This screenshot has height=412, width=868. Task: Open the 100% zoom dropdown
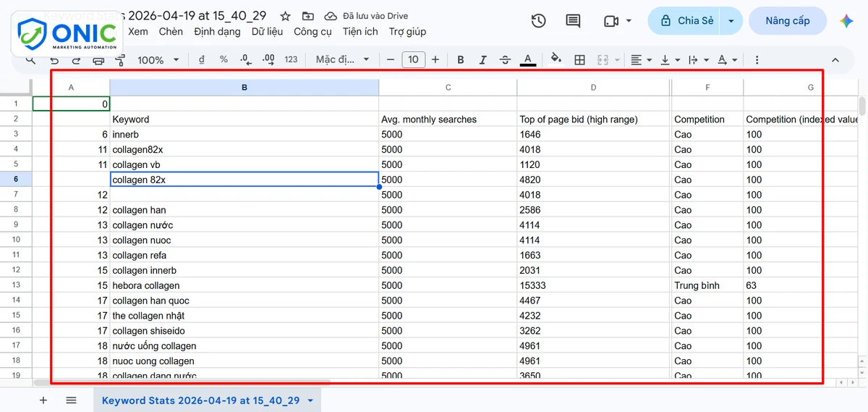[x=158, y=60]
